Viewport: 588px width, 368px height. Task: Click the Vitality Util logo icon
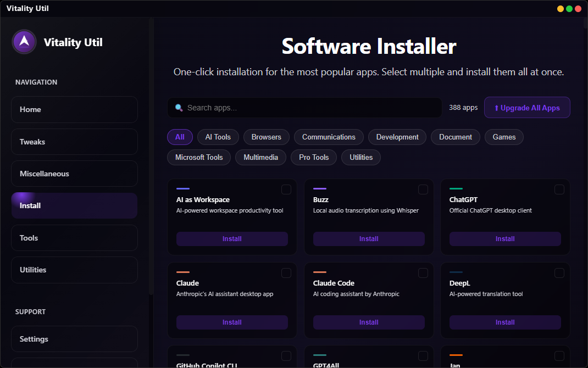24,42
